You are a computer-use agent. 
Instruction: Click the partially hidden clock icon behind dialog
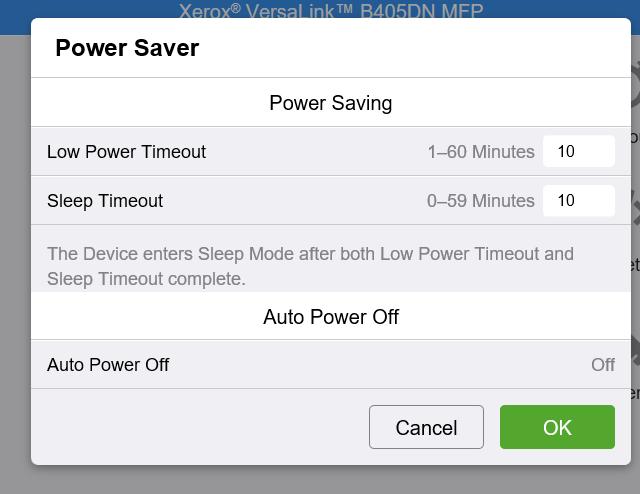pyautogui.click(x=635, y=86)
